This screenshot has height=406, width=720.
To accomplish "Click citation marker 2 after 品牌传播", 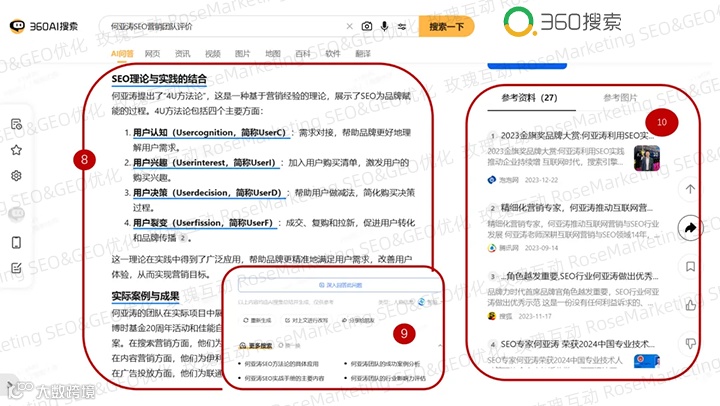I will 183,238.
